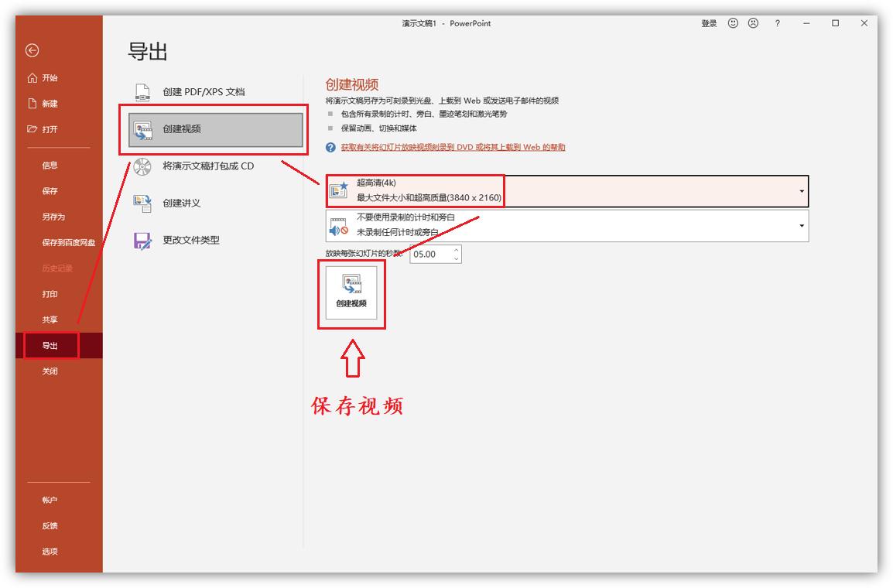Click 保存到百度网盘
The height and width of the screenshot is (588, 893).
(68, 242)
